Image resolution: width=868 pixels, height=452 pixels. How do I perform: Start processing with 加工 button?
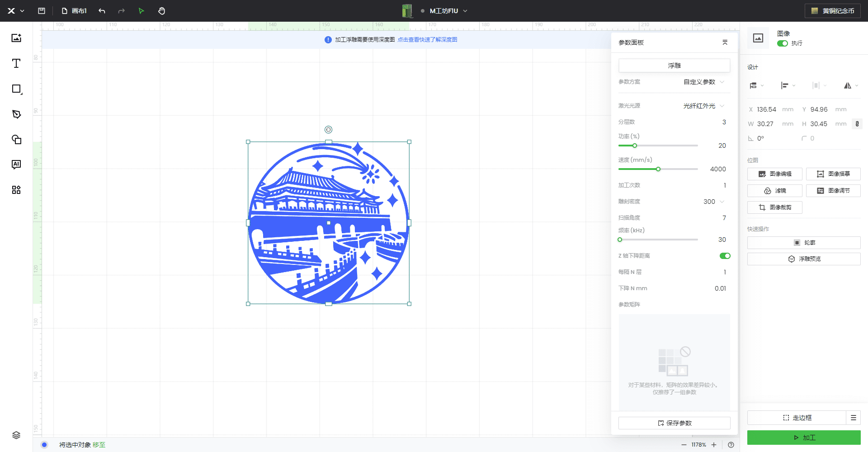[804, 438]
